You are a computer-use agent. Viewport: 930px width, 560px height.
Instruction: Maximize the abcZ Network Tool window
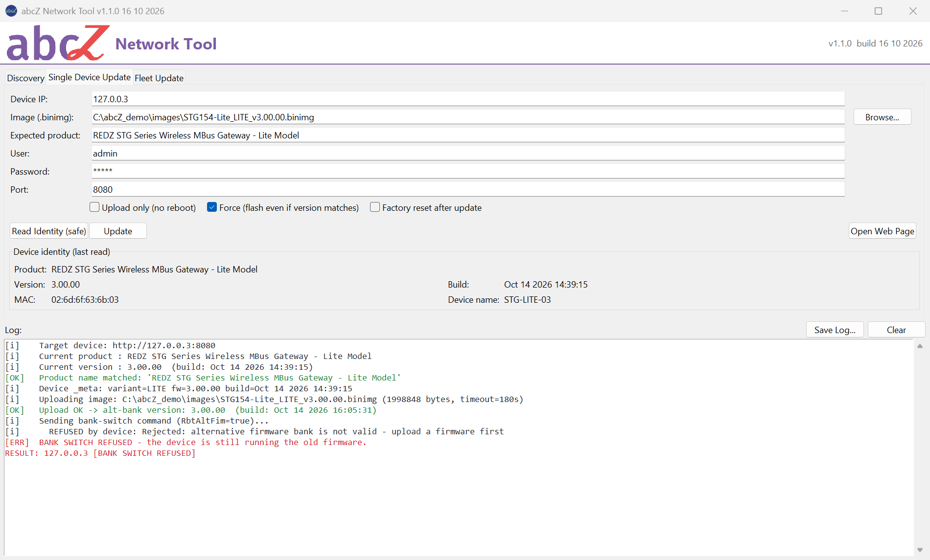[879, 11]
